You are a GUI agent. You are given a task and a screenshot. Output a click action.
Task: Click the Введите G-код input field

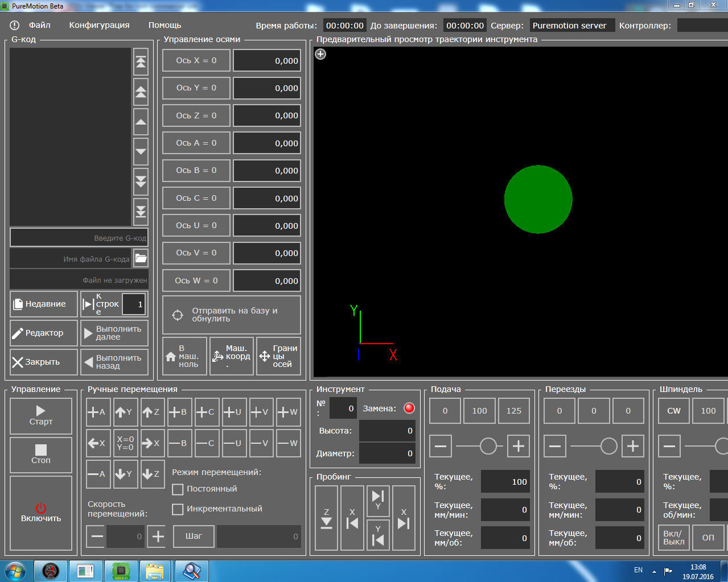point(79,238)
